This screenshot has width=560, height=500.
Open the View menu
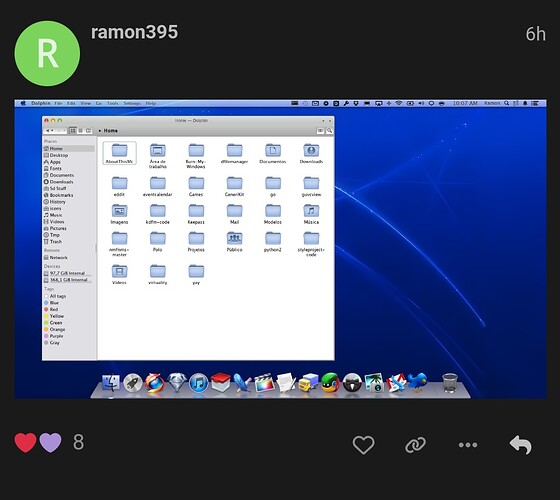coord(85,103)
